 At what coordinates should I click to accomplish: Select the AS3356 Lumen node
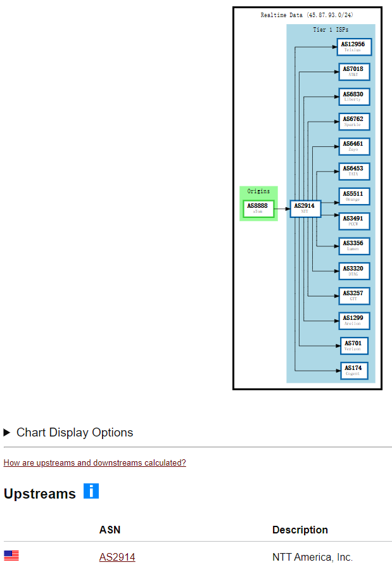click(x=353, y=246)
